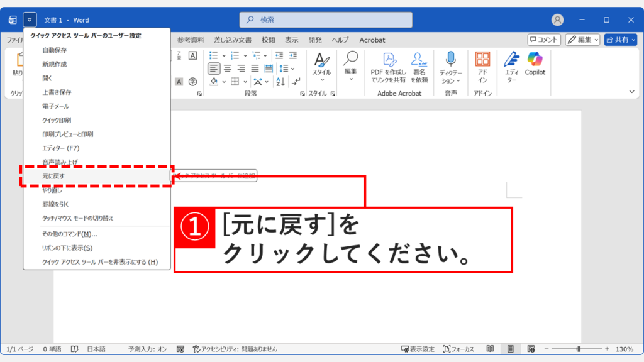Open the クイック アクセス ツール バー dropdown

pos(29,19)
